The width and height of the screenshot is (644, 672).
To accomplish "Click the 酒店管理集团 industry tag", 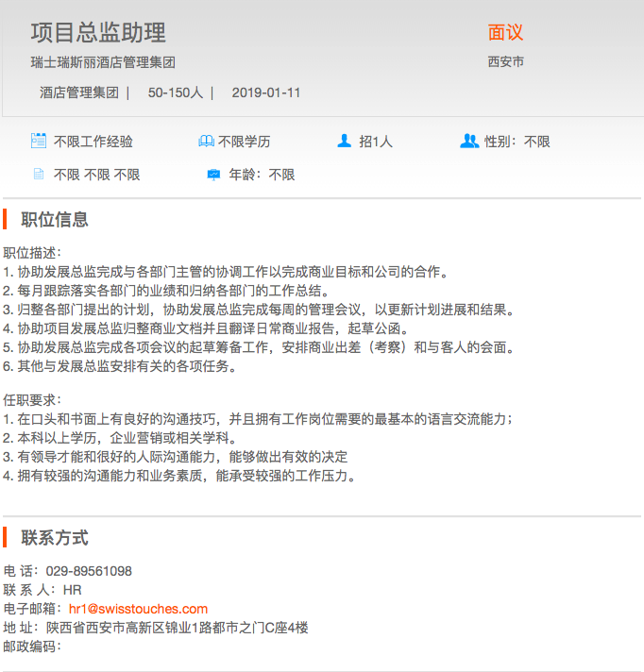I will pos(79,92).
